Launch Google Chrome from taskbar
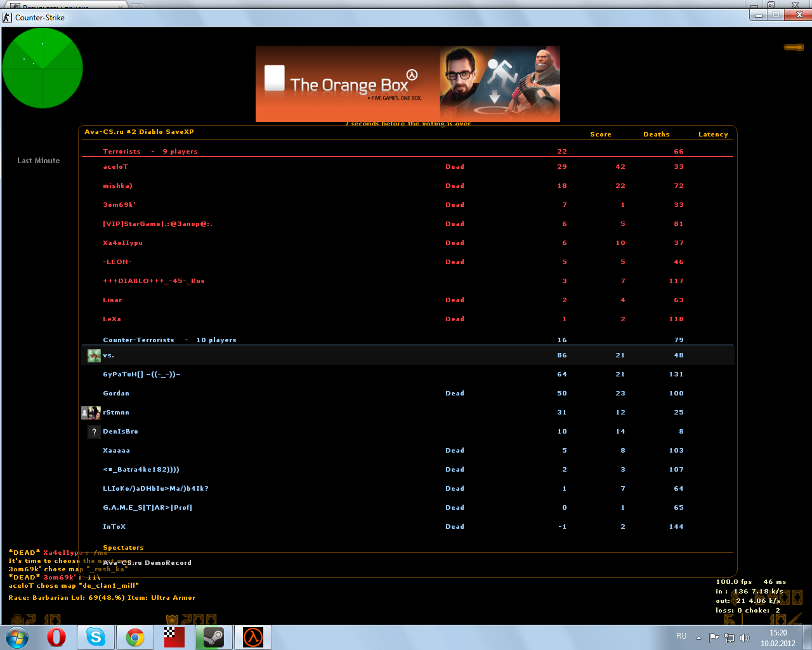The width and height of the screenshot is (812, 650). click(x=135, y=637)
